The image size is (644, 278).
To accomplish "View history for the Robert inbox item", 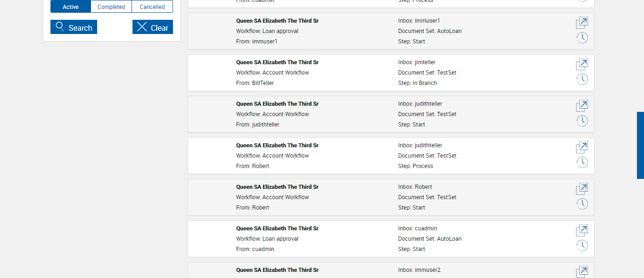I will click(x=582, y=204).
